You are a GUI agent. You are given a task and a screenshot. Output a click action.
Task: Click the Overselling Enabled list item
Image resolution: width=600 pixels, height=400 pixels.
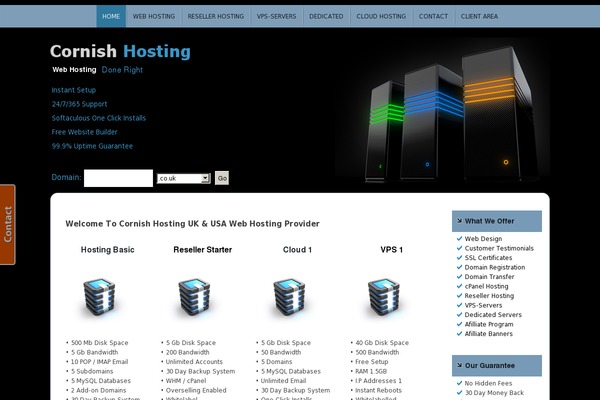pyautogui.click(x=196, y=390)
